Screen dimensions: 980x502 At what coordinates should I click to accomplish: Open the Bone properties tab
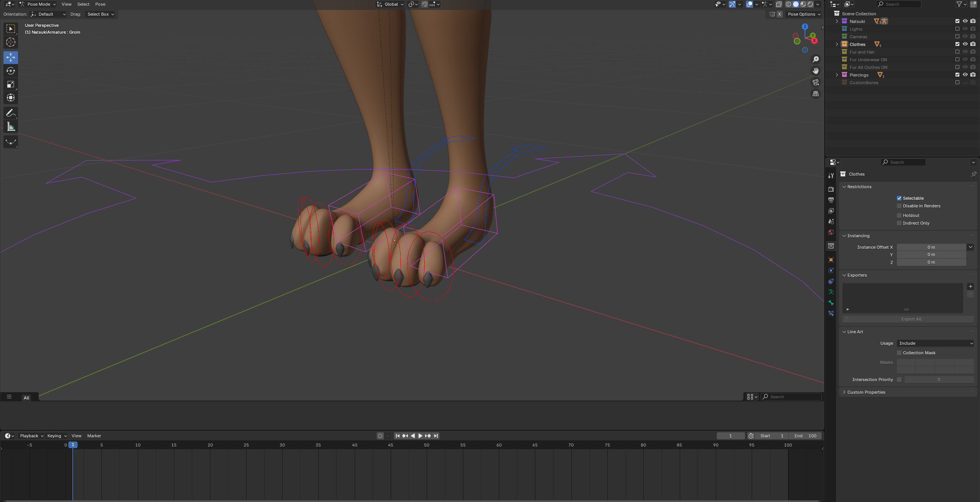831,303
